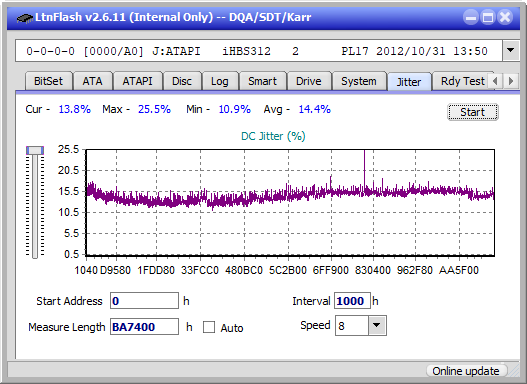
Task: Click the vertical jitter scale slider handle
Action: coord(35,151)
